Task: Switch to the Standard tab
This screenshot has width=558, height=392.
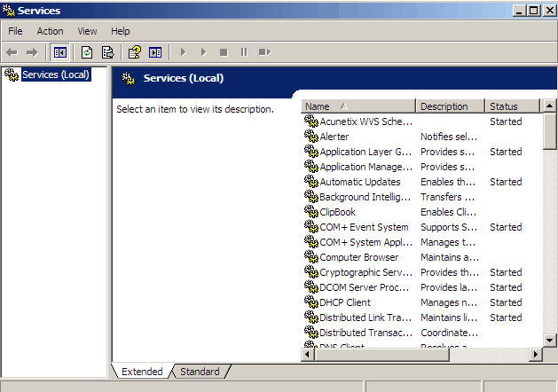Action: pos(200,372)
